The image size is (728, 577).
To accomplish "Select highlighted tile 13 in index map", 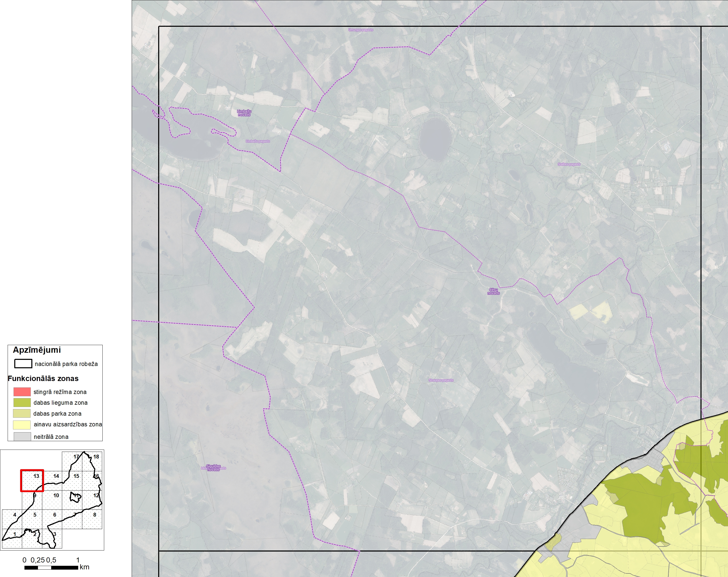I will (32, 480).
